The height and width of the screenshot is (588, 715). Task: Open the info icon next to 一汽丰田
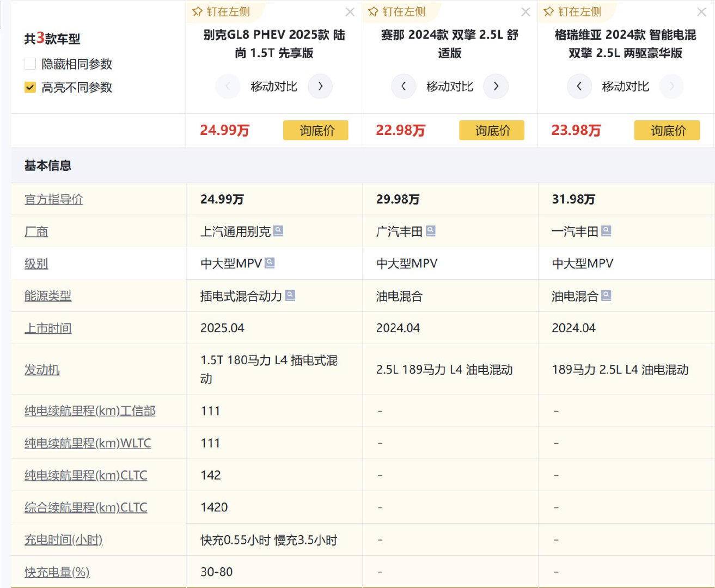coord(606,231)
